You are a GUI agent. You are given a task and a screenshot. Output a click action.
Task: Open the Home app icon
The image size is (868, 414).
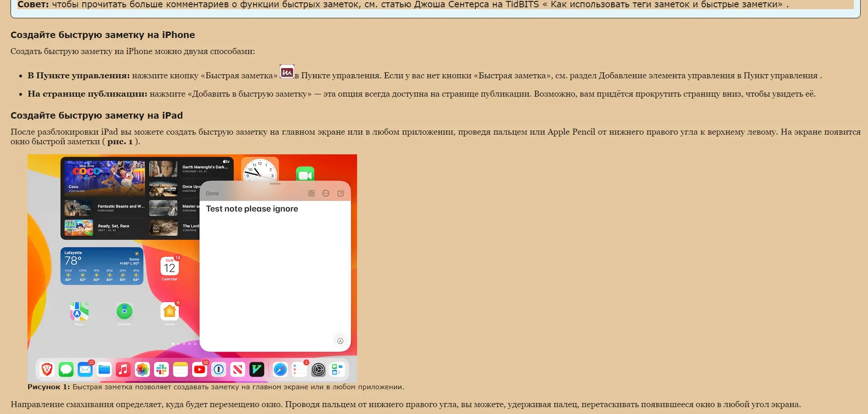coord(169,311)
